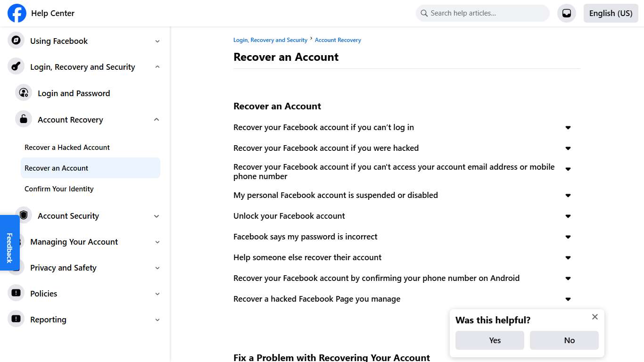
Task: Select 'Recover a Hacked Account' in sidebar
Action: point(67,147)
